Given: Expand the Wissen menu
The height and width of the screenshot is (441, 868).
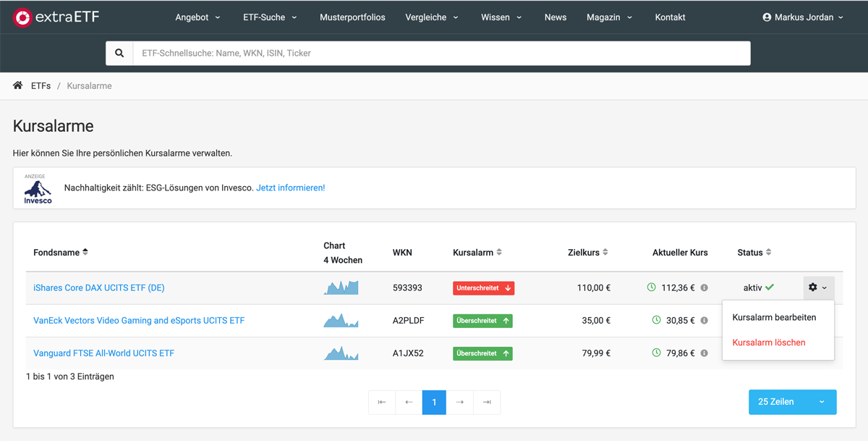Looking at the screenshot, I should click(x=501, y=17).
